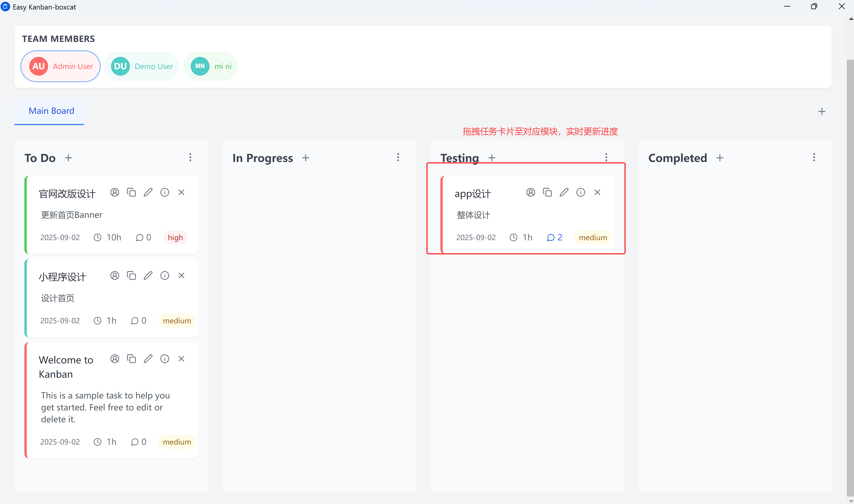This screenshot has height=504, width=854.
Task: Edit the app设计 task with pencil icon
Action: click(564, 192)
